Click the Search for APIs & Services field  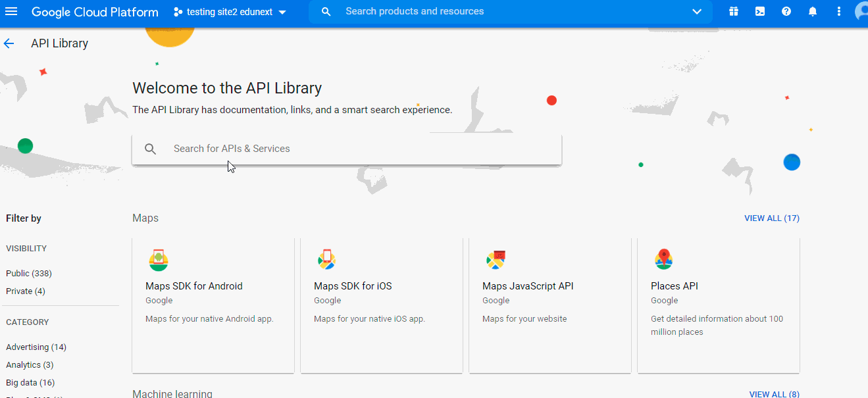347,149
